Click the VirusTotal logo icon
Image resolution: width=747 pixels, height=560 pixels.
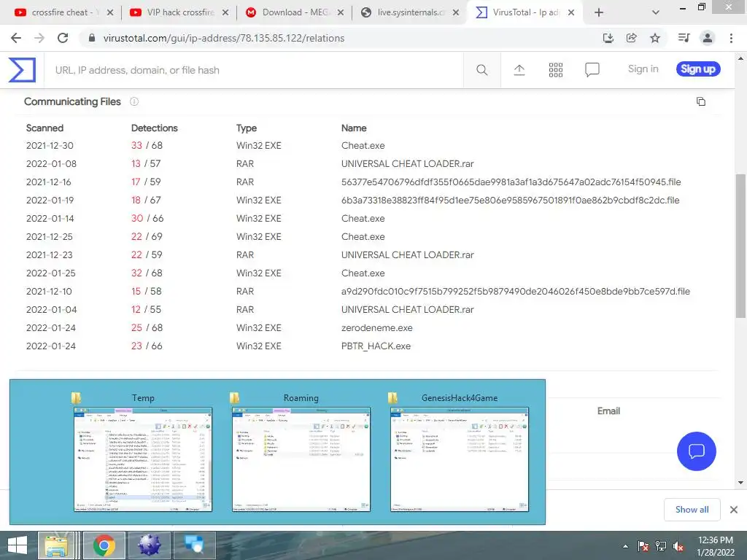coord(22,70)
